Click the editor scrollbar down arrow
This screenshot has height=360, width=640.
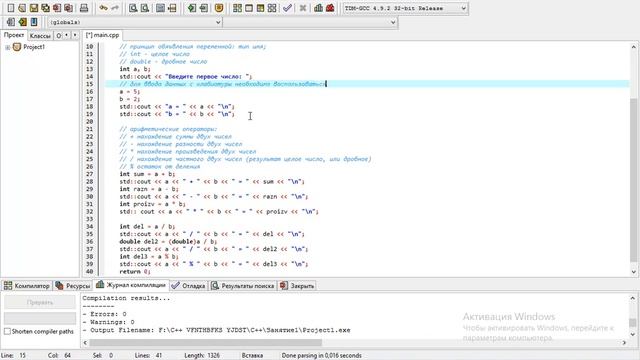click(x=633, y=272)
